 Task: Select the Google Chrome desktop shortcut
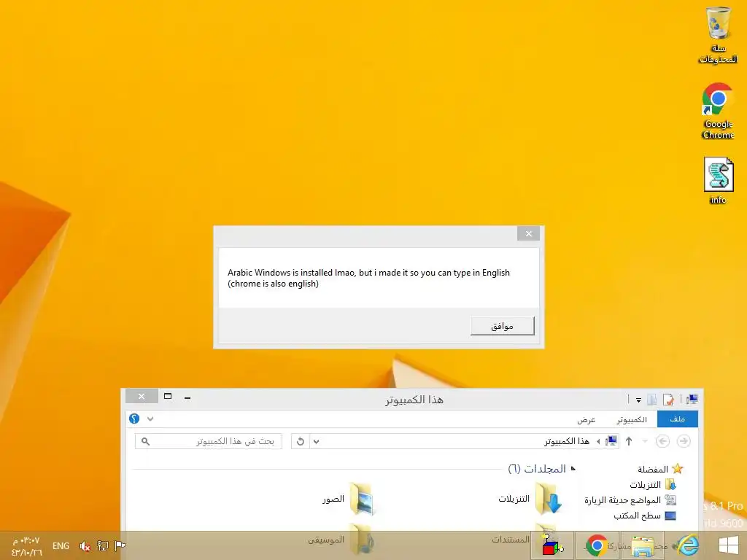718,111
